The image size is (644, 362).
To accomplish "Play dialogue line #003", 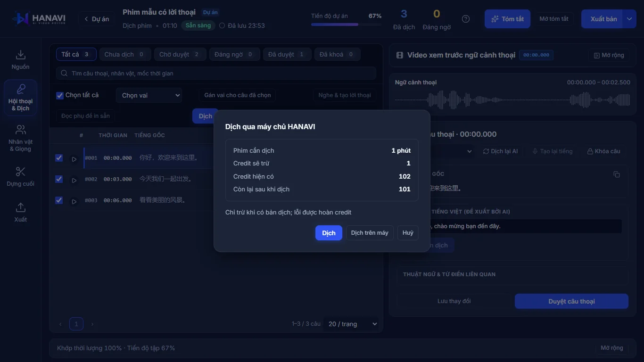I will click(74, 201).
